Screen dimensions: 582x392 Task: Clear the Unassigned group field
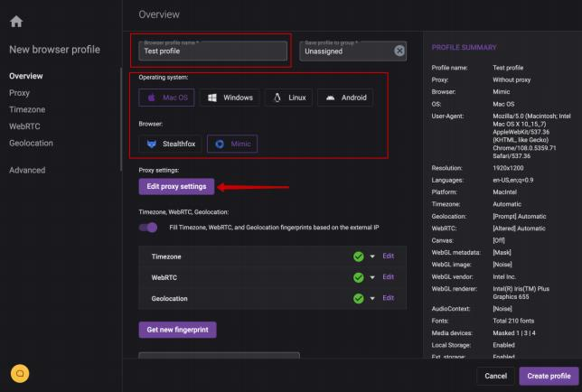point(399,51)
